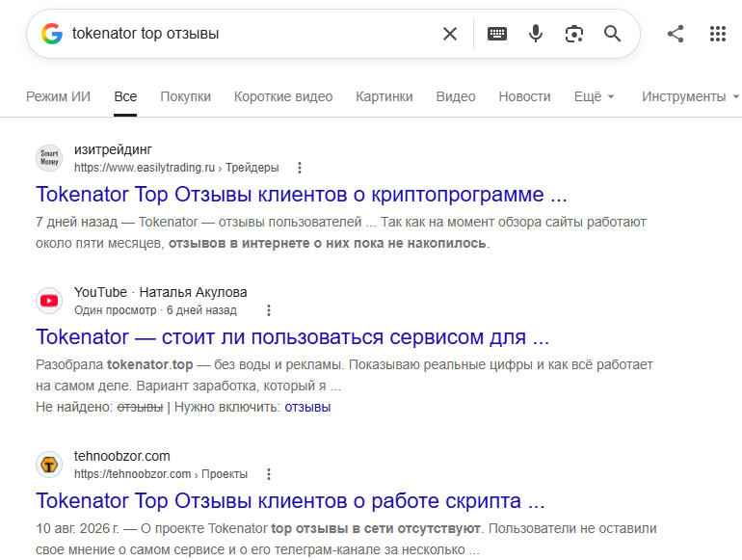Click the struck-through 'отзывы' word
This screenshot has height=560, width=742.
coord(140,407)
